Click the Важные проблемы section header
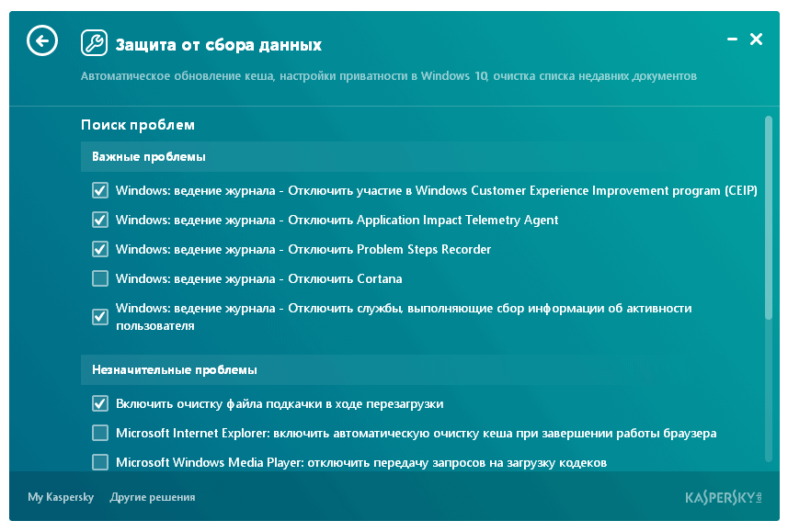Screen dimensions: 788x532 [149, 157]
